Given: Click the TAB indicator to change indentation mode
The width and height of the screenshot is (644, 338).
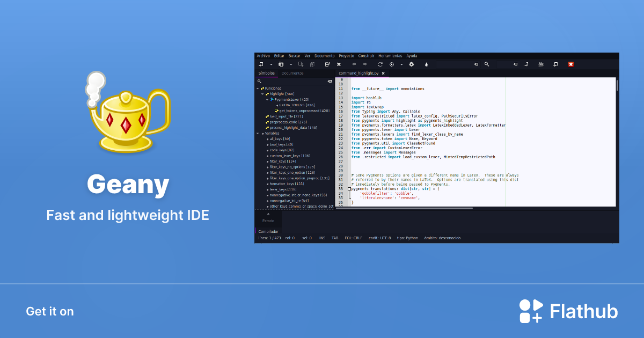Looking at the screenshot, I should pyautogui.click(x=335, y=238).
